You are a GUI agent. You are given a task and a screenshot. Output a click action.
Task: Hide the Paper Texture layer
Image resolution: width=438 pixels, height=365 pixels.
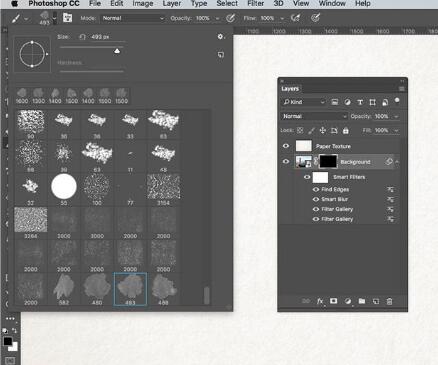[286, 146]
